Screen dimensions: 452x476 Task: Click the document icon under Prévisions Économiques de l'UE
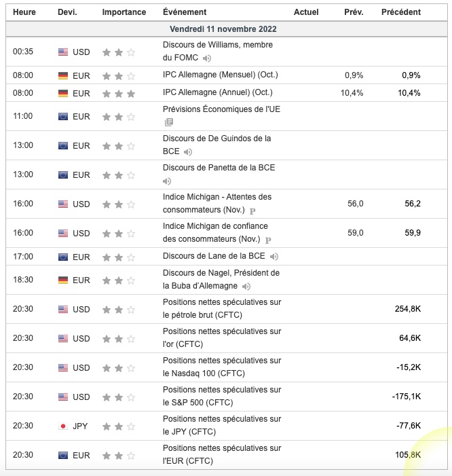tap(168, 122)
